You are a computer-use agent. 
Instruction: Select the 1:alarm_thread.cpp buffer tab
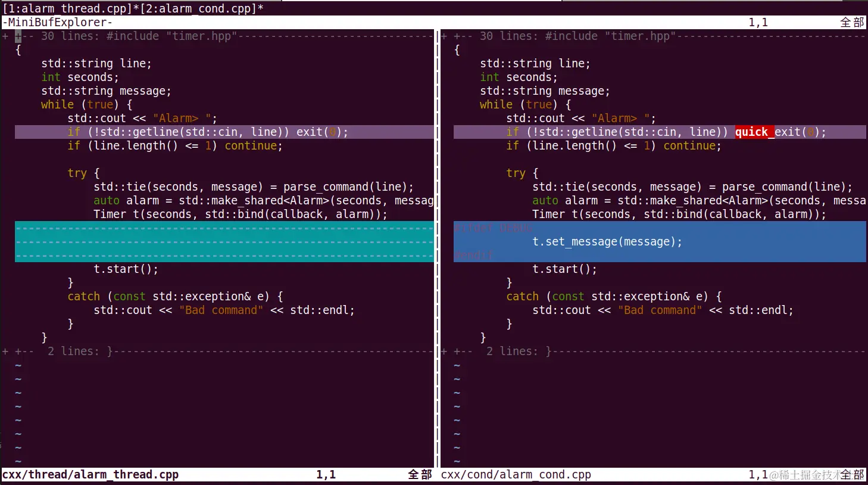[x=70, y=8]
